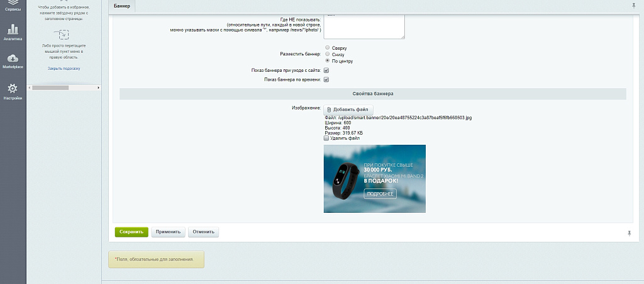Click the right arrow of the sidebar scrollbar
The image size is (644, 284).
pos(97,88)
